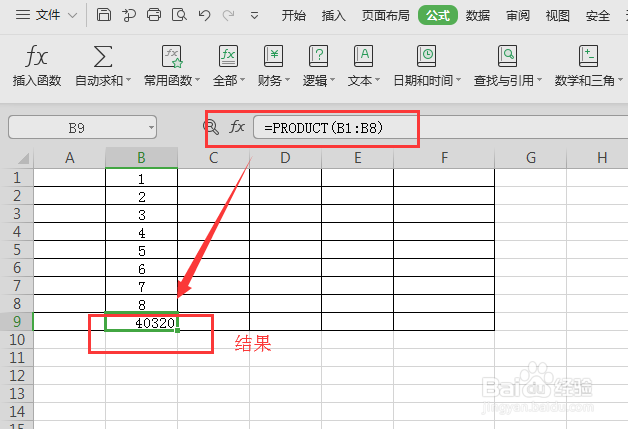Viewport: 628px width, 429px height.
Task: Select cell B1 containing 1
Action: click(141, 178)
